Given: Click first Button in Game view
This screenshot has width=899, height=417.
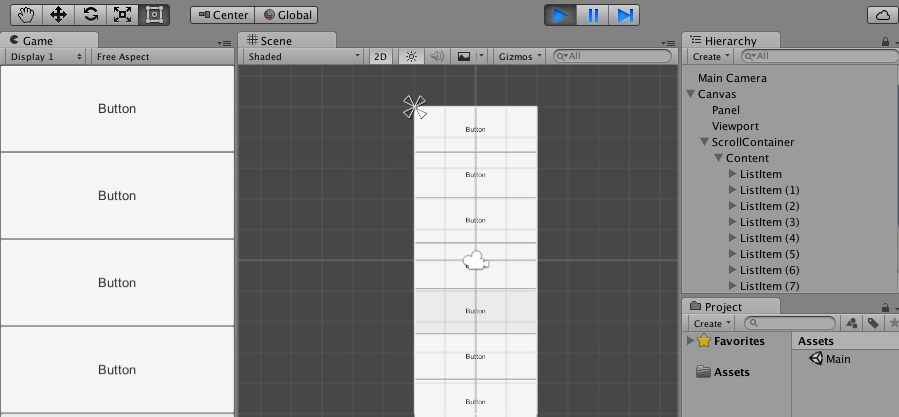Looking at the screenshot, I should coord(117,109).
